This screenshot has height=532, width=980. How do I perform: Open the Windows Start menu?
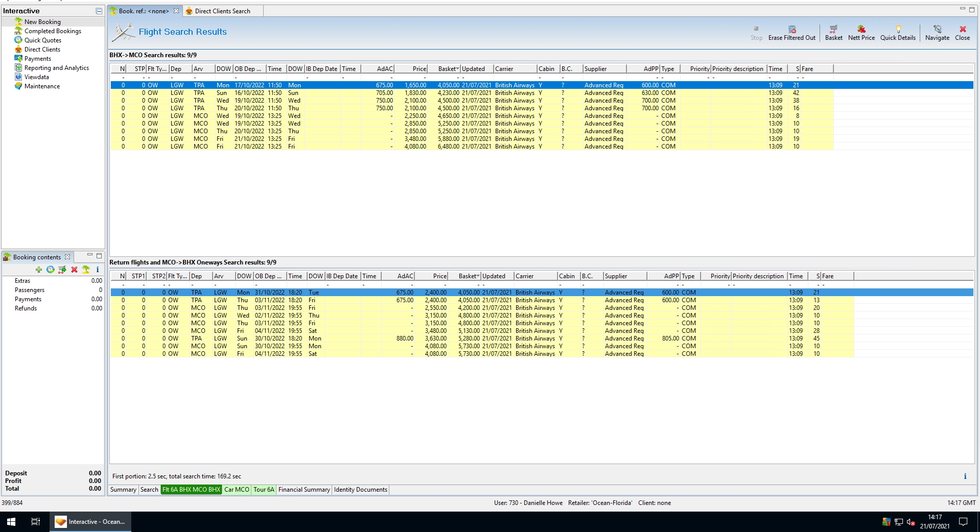pos(11,522)
